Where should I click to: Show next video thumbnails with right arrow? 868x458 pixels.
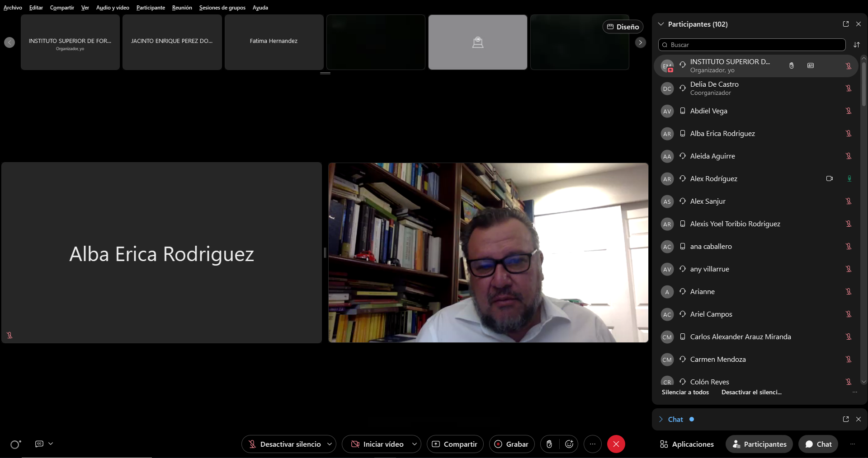tap(640, 42)
